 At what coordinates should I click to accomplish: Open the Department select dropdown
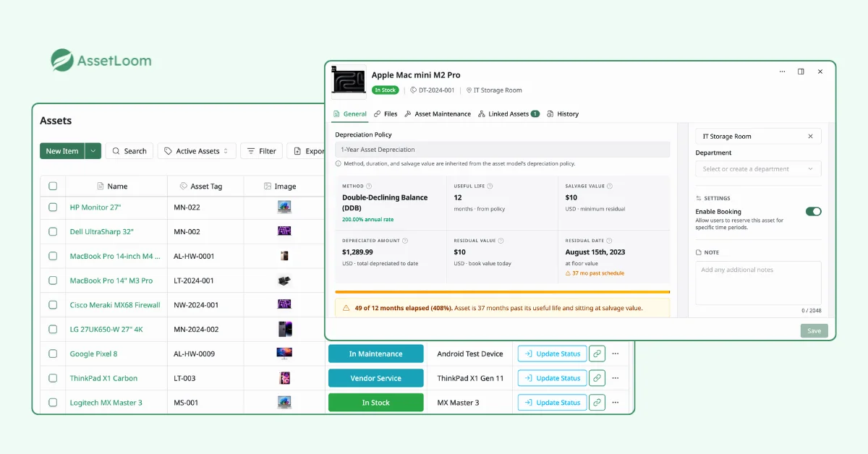click(x=758, y=169)
